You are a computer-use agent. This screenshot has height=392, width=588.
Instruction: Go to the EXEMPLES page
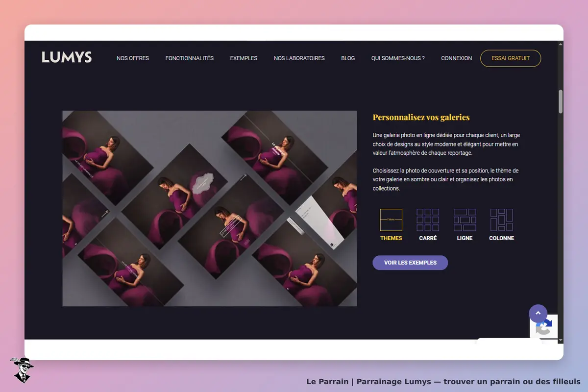(x=244, y=58)
